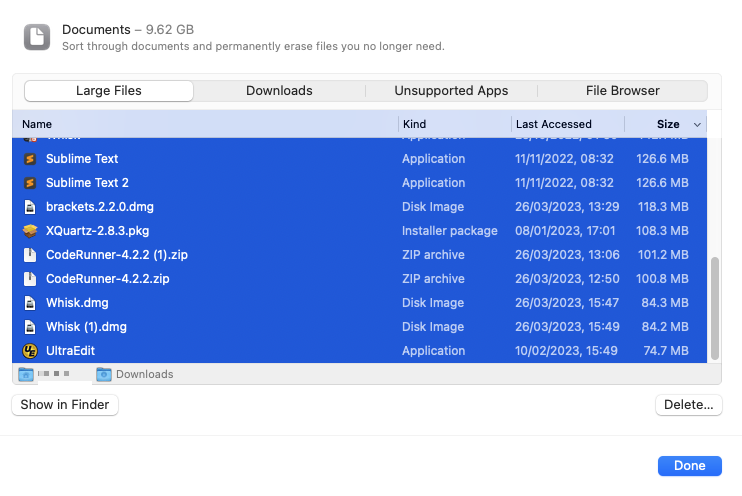Image resolution: width=742 pixels, height=496 pixels.
Task: Click the Documents – 9.62 GB title
Action: coord(128,30)
